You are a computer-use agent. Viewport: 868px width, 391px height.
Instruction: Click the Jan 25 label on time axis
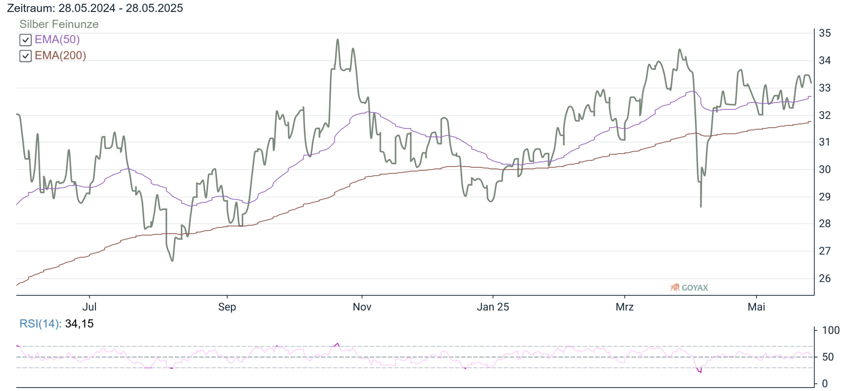point(493,307)
